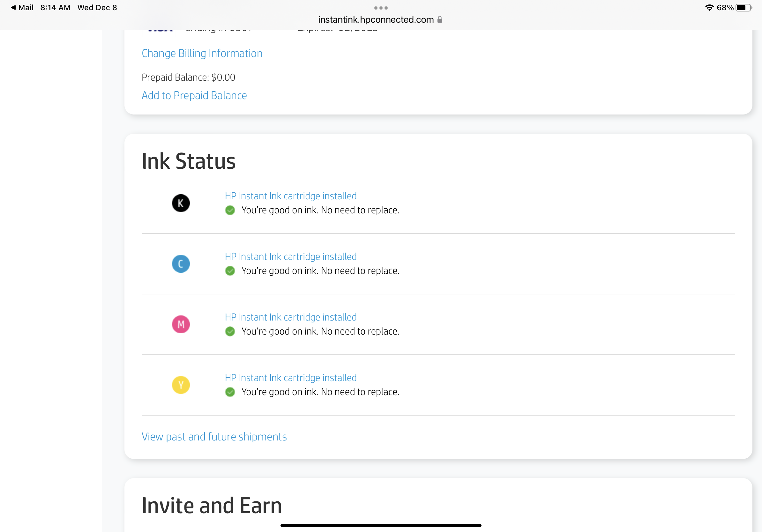Tap the black K ink cartridge icon
The width and height of the screenshot is (762, 532).
click(181, 203)
